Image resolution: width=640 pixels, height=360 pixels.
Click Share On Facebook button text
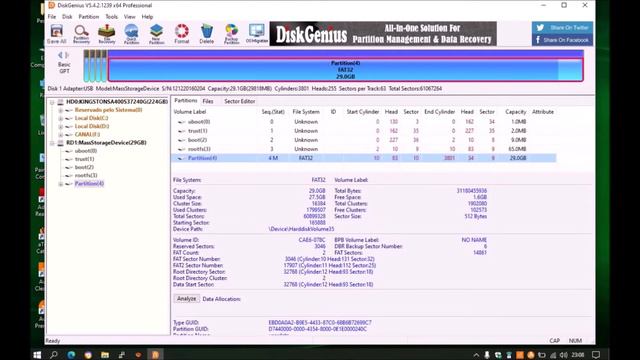tap(566, 40)
